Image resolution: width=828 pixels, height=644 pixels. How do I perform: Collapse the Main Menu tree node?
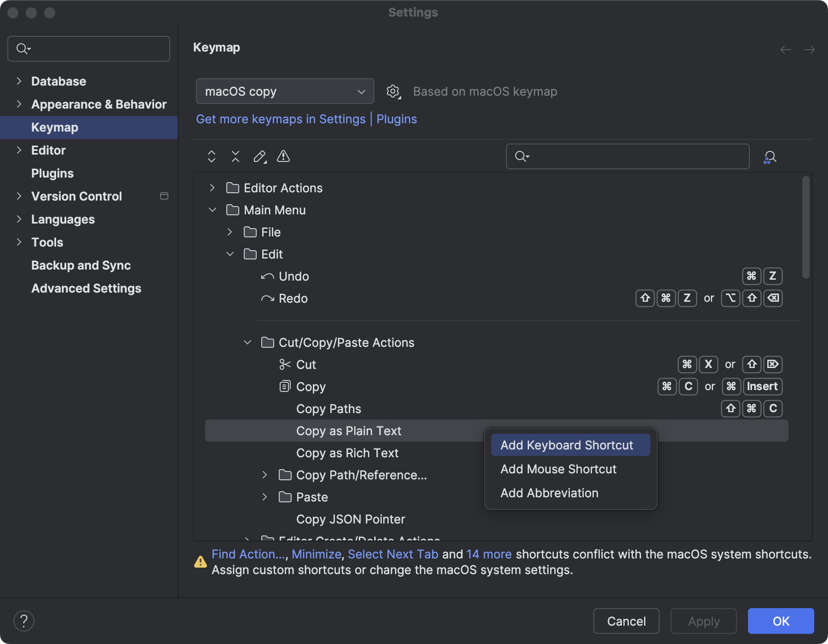[212, 210]
